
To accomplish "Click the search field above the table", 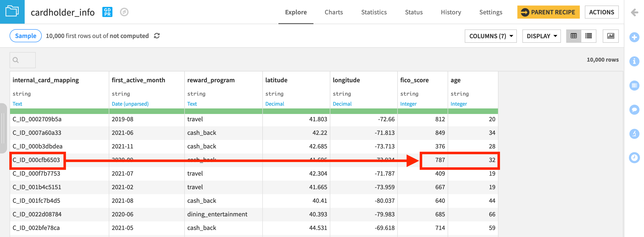I will coord(23,60).
